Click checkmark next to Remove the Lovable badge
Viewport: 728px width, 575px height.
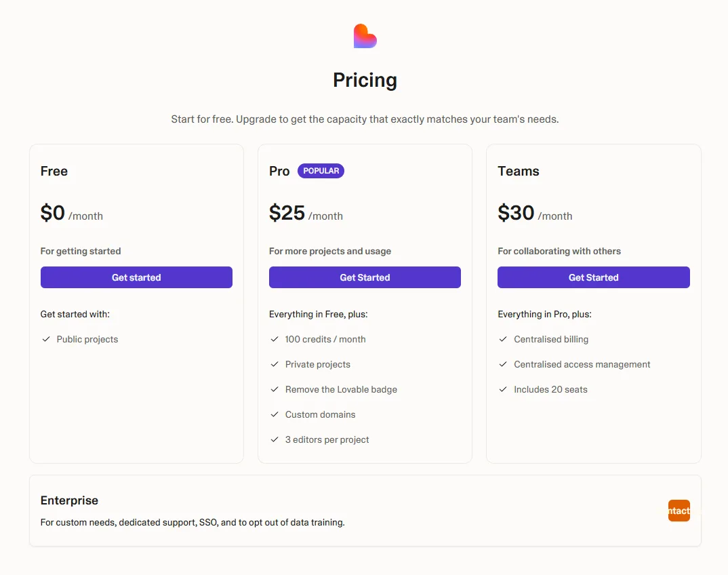(x=275, y=389)
